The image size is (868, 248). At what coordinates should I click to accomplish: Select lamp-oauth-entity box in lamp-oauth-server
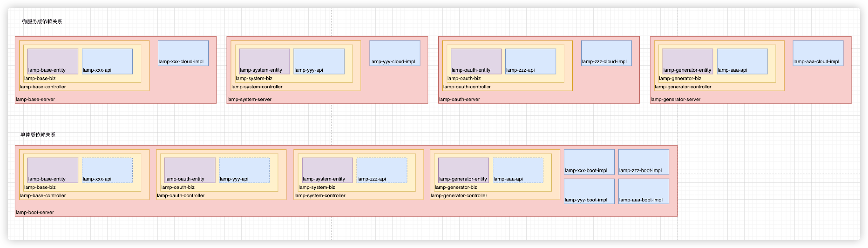[476, 61]
